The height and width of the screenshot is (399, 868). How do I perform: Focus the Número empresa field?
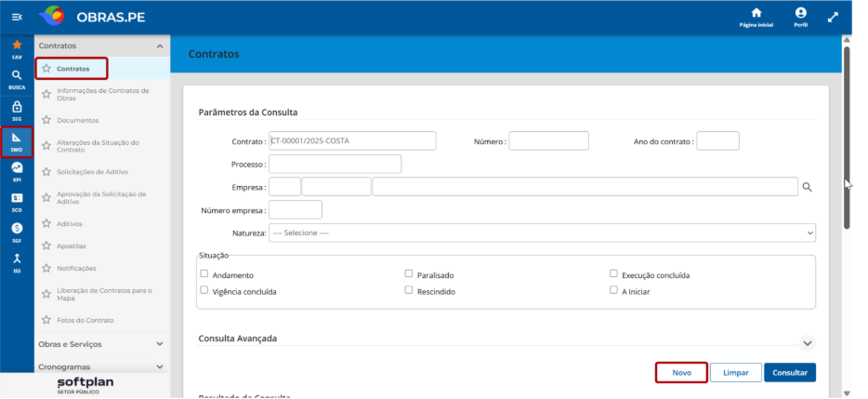(295, 210)
